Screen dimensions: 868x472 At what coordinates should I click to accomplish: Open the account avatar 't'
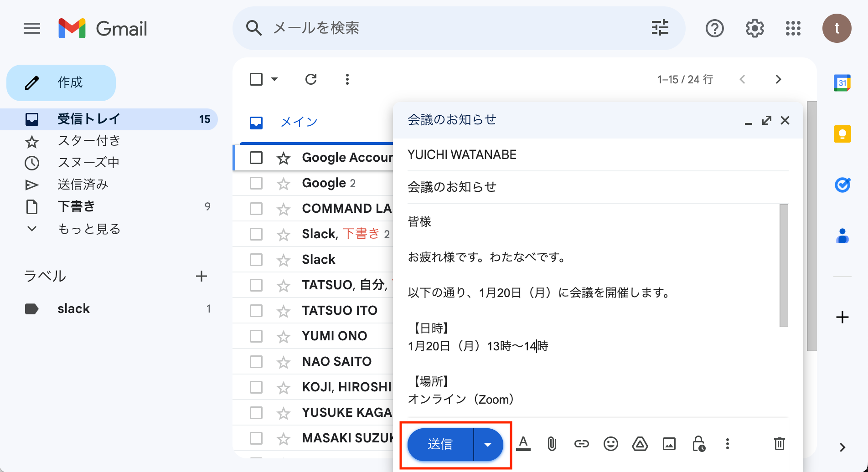(x=837, y=28)
